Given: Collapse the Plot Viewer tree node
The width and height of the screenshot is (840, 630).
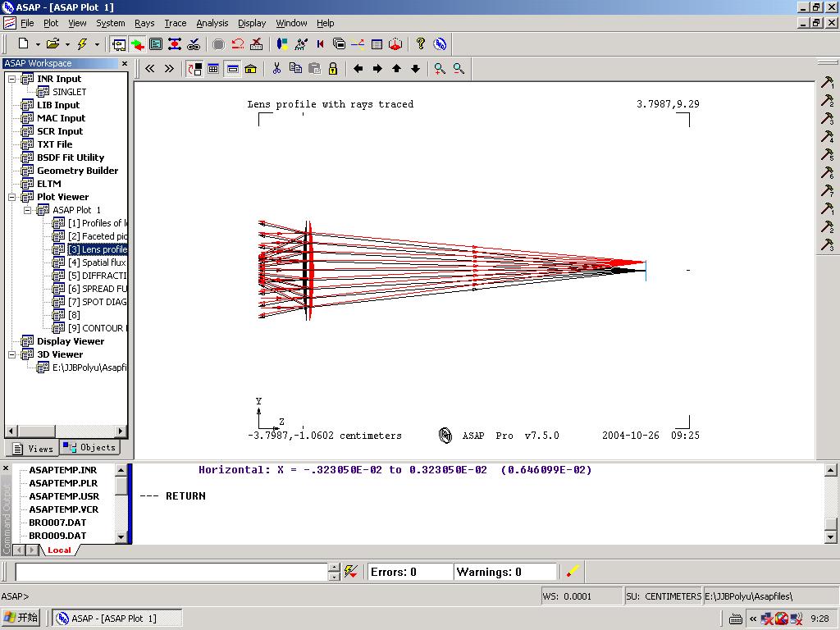Looking at the screenshot, I should pyautogui.click(x=11, y=197).
